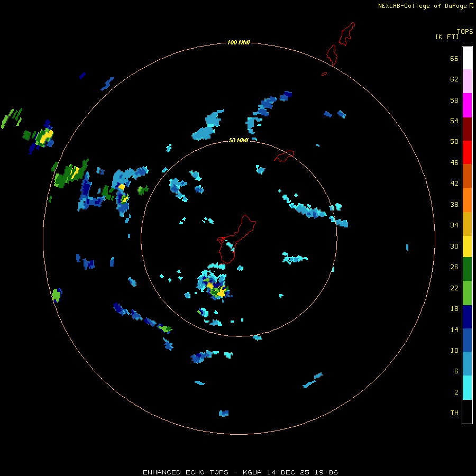Click the black TH threshold legend swatch
The height and width of the screenshot is (476, 476).
click(x=467, y=411)
